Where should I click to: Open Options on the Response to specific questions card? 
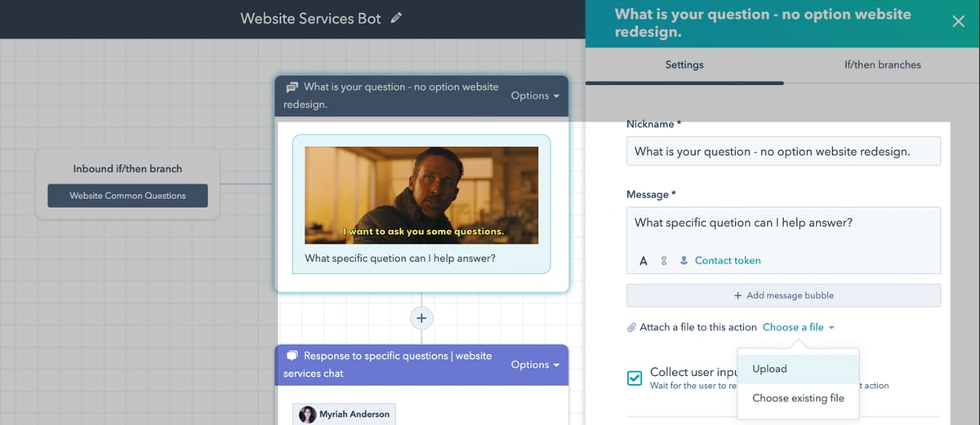click(x=535, y=365)
